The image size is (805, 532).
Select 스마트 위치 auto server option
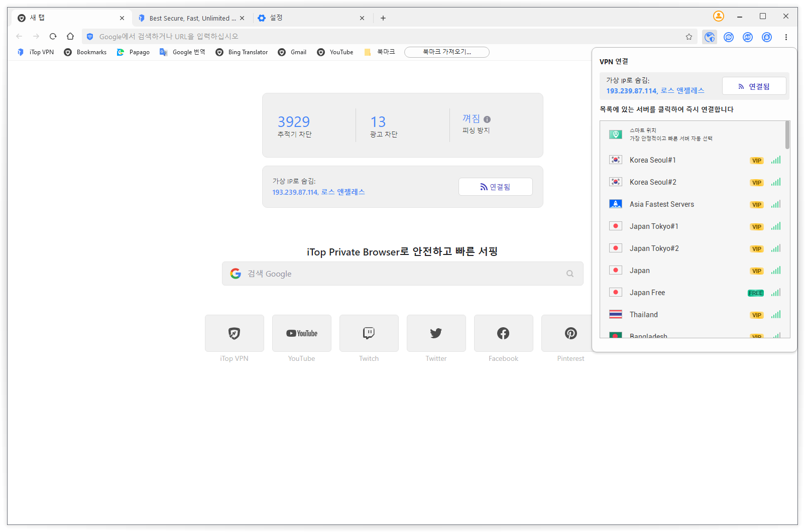tap(693, 135)
